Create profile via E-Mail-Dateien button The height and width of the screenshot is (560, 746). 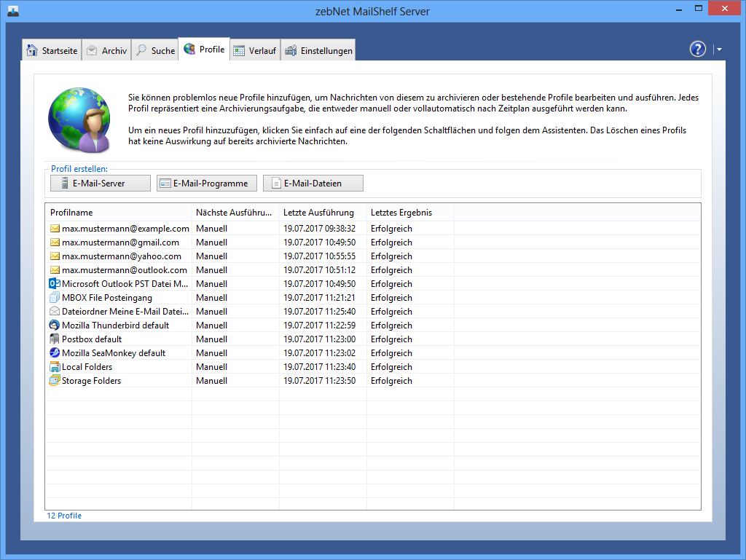(x=313, y=183)
